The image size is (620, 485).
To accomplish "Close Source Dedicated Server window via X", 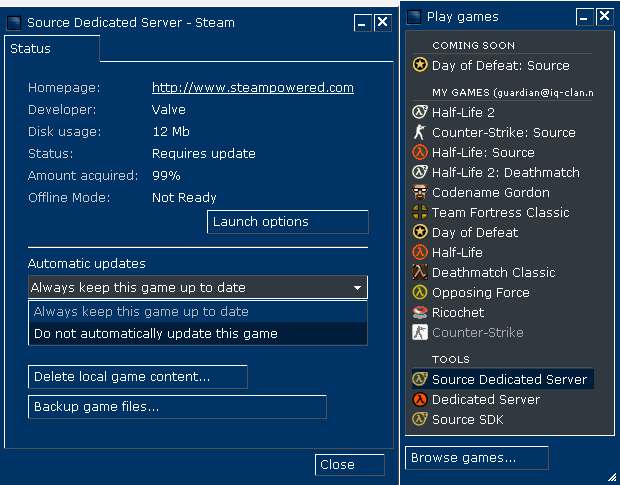I will point(383,23).
